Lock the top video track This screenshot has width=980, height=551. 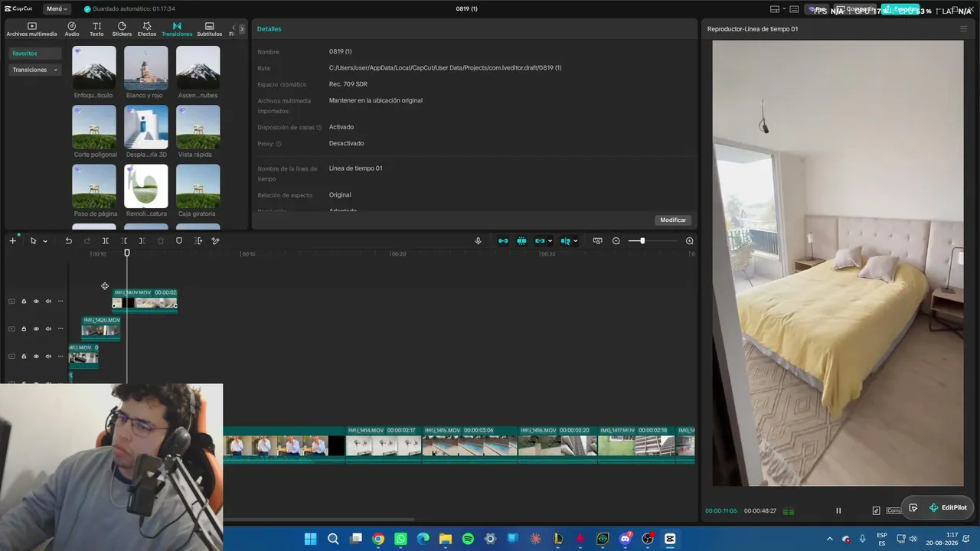24,302
